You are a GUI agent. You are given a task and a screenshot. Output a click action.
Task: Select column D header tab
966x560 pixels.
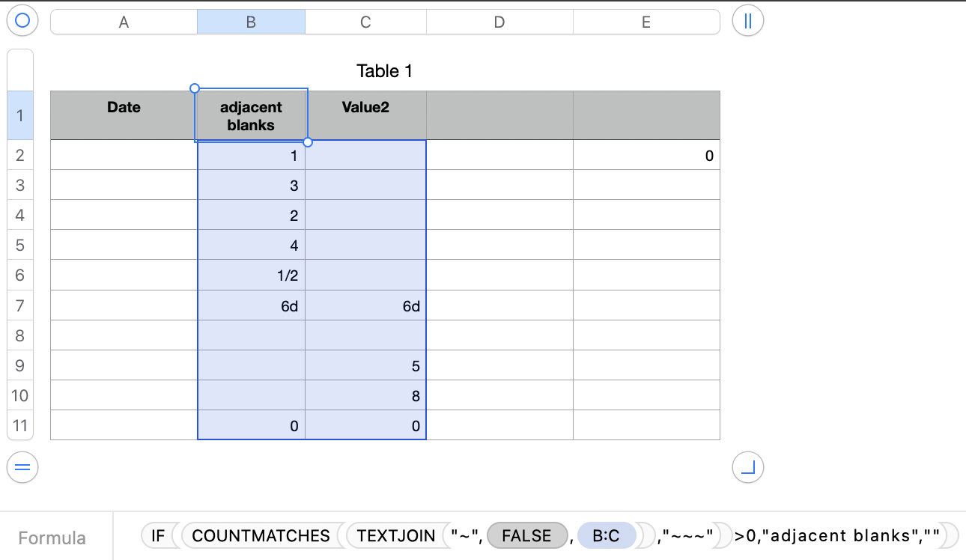point(499,22)
